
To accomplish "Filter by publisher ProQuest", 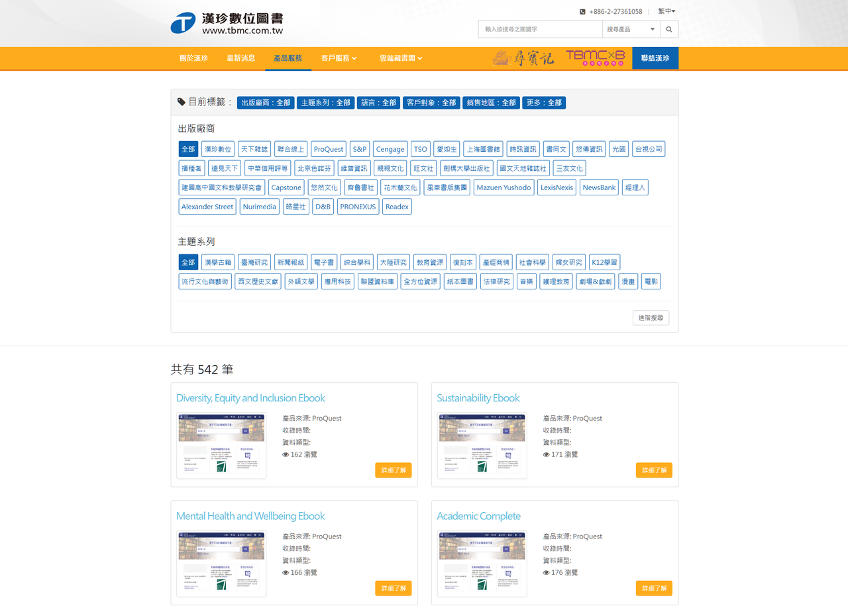I will click(x=329, y=149).
